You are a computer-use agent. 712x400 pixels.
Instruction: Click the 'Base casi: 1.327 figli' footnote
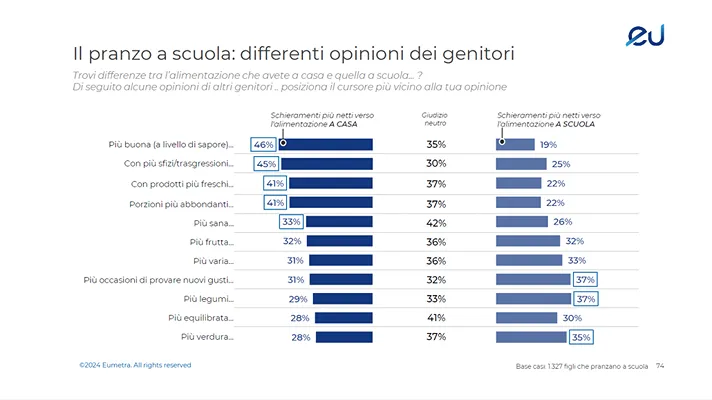[582, 367]
